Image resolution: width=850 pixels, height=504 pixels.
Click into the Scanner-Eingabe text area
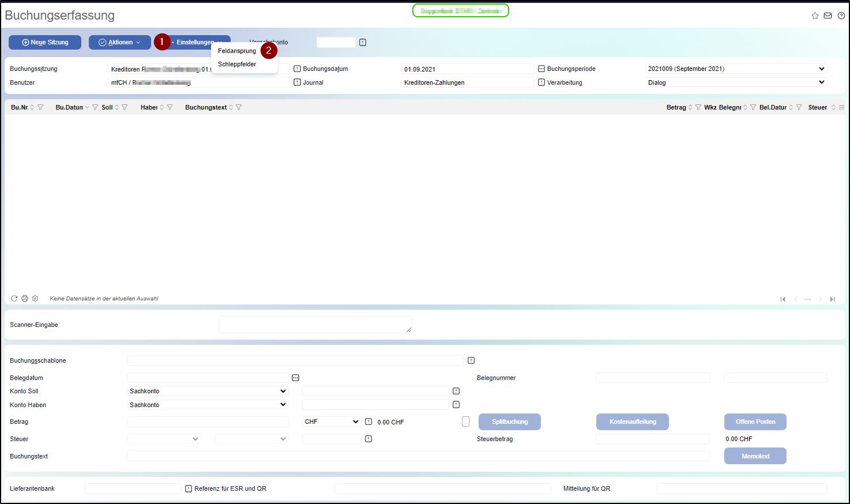coord(315,325)
